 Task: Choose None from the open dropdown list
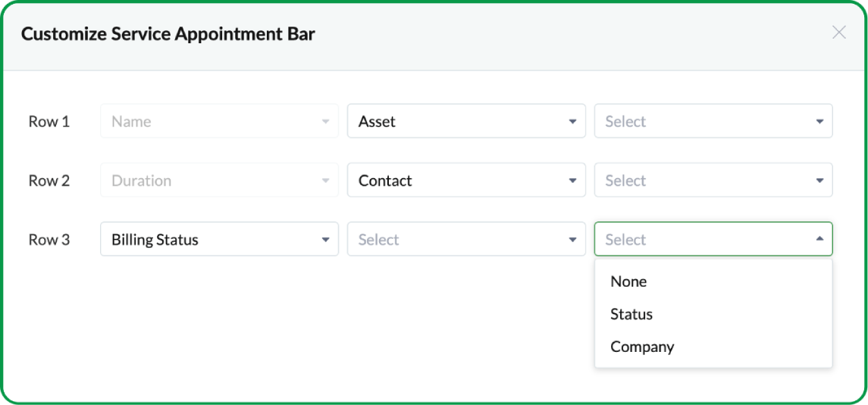[x=628, y=281]
